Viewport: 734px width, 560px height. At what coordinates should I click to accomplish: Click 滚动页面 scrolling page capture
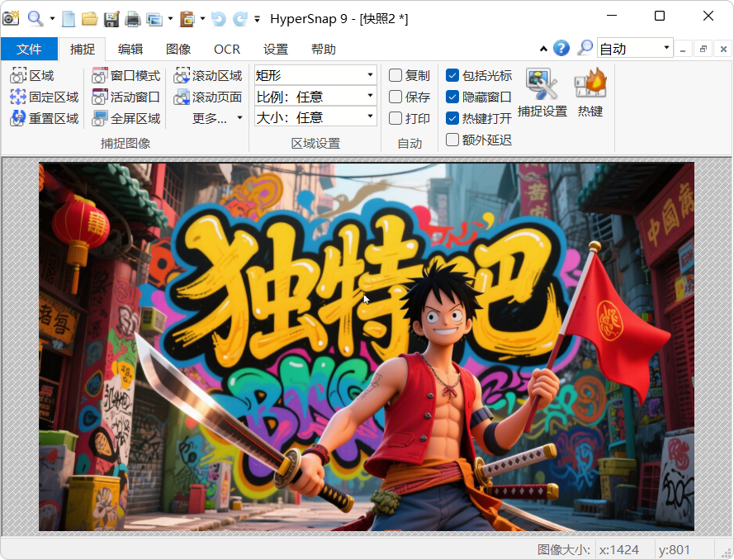coord(208,97)
